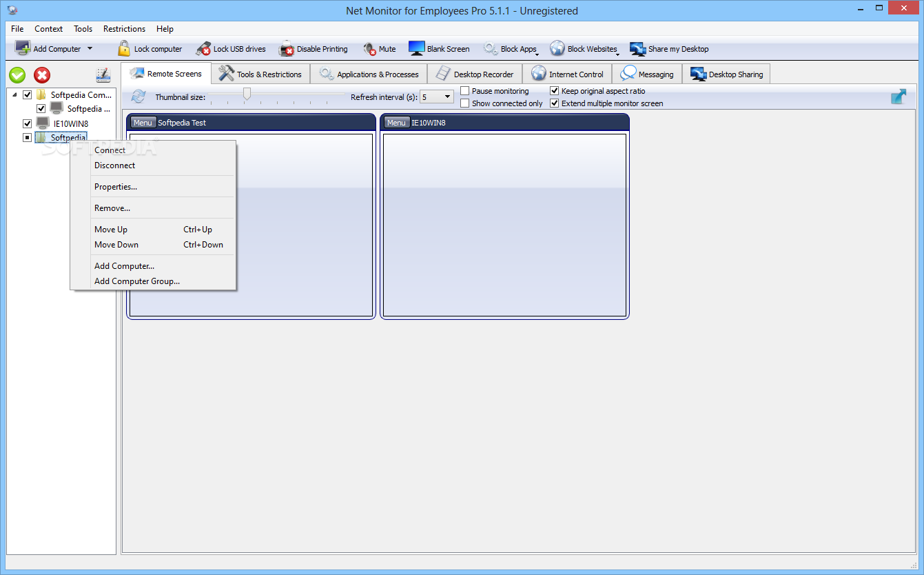This screenshot has height=575, width=924.
Task: Switch to Desktop Sharing tab
Action: coord(726,74)
